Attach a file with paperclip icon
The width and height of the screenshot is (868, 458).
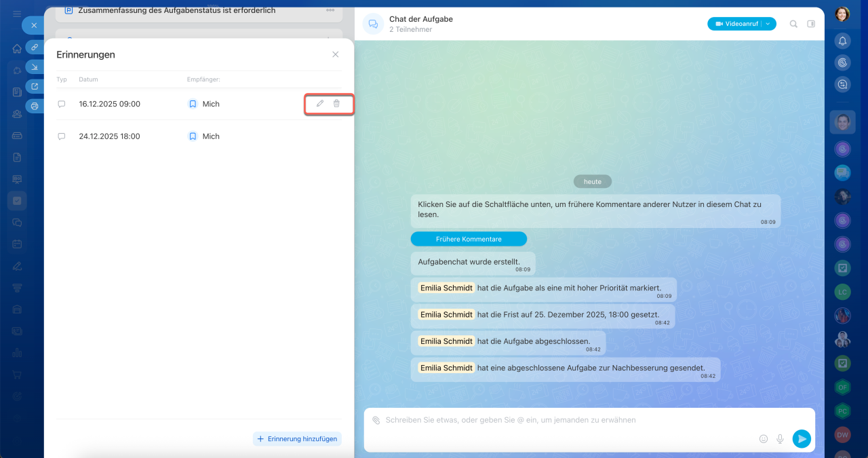tap(376, 420)
